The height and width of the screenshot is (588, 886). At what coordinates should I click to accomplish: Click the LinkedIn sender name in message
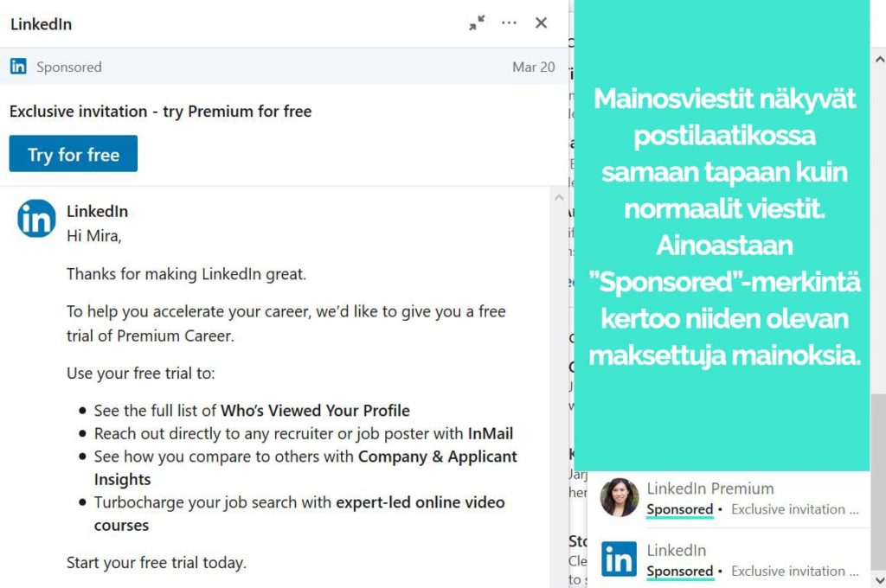97,211
